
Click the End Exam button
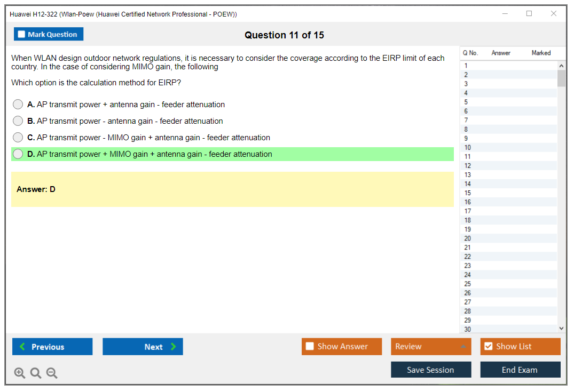tap(520, 370)
